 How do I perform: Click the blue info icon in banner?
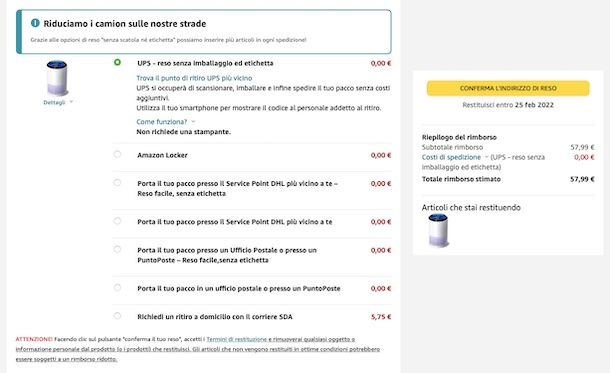coord(35,23)
